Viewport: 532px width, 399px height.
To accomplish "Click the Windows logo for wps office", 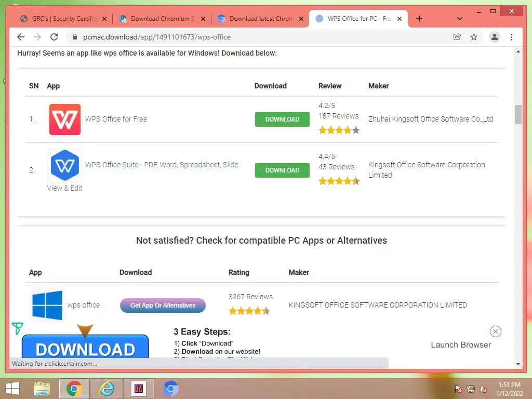I will click(47, 305).
